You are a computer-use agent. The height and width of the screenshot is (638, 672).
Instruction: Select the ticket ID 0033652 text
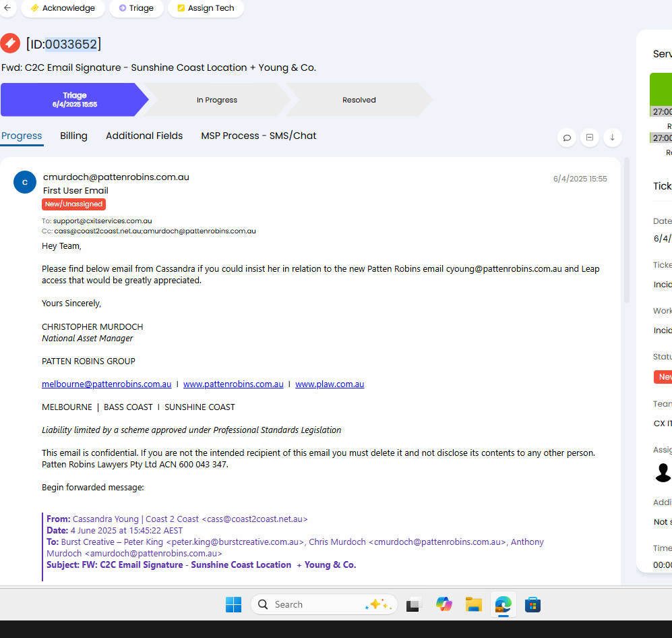(71, 44)
